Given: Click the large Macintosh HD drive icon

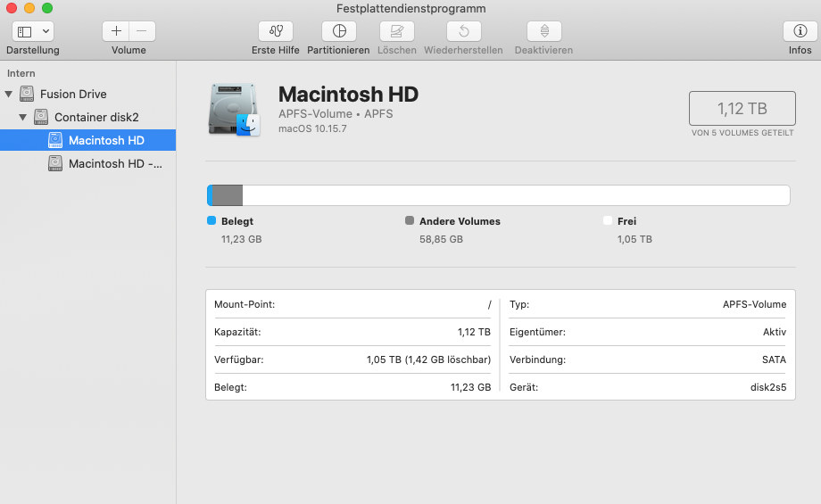Looking at the screenshot, I should [234, 110].
